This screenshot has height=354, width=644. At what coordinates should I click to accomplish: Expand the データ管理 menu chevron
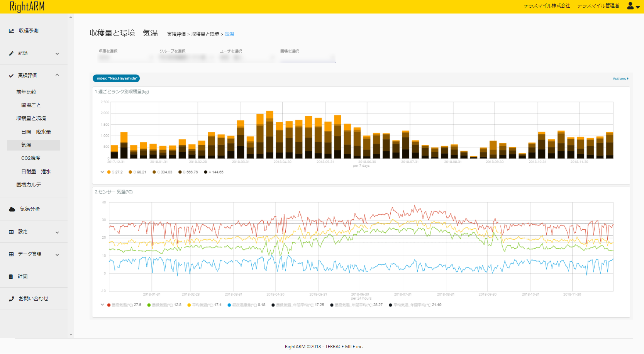57,255
